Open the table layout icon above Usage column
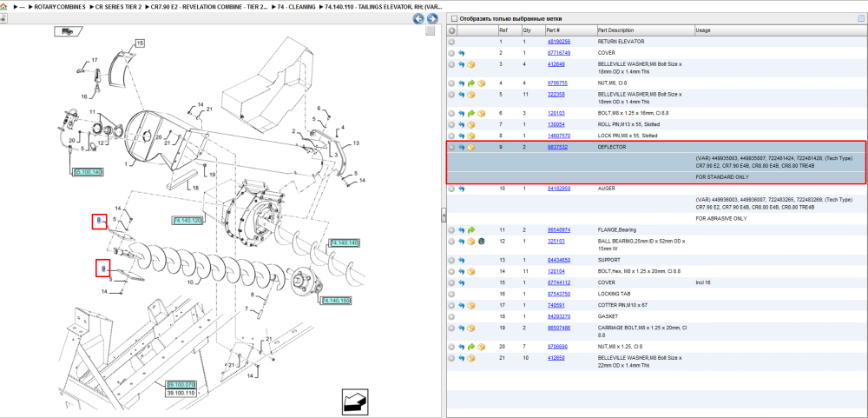The image size is (868, 418). click(860, 18)
